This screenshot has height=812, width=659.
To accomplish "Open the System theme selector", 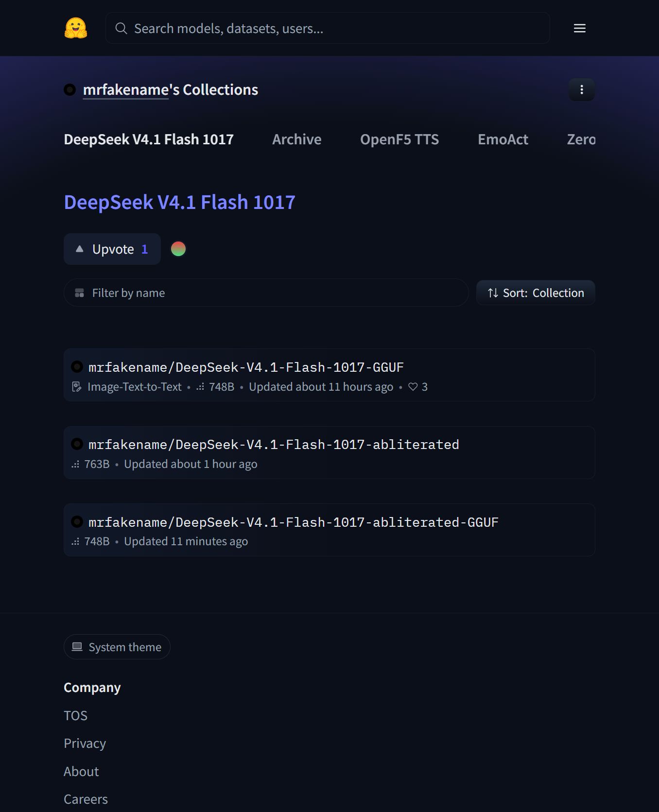I will [117, 647].
